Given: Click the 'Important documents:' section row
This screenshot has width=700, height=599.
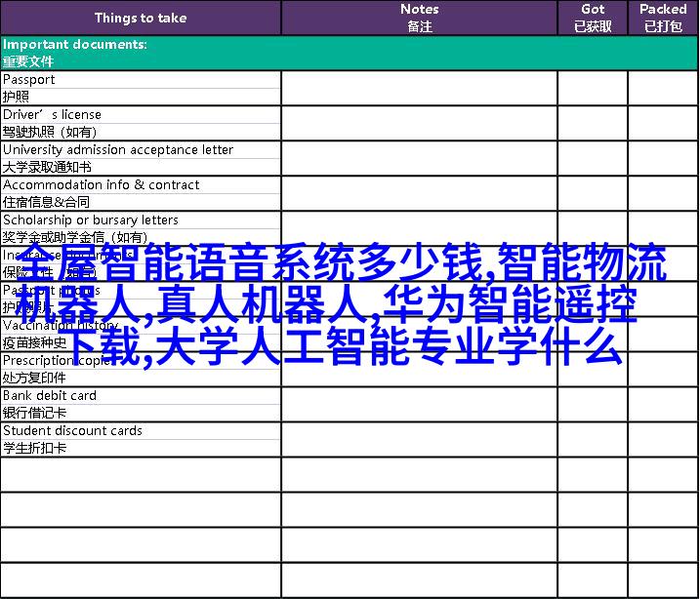Looking at the screenshot, I should coord(350,53).
